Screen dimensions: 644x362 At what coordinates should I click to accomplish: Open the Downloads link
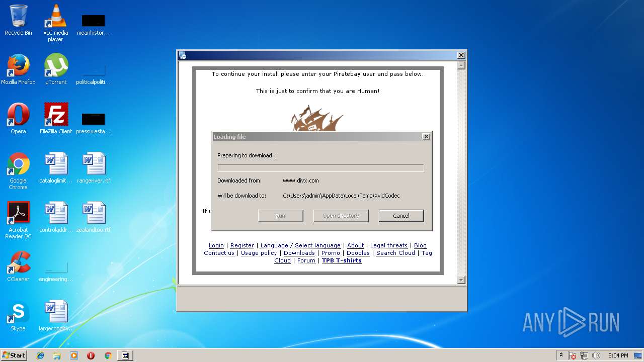click(299, 253)
